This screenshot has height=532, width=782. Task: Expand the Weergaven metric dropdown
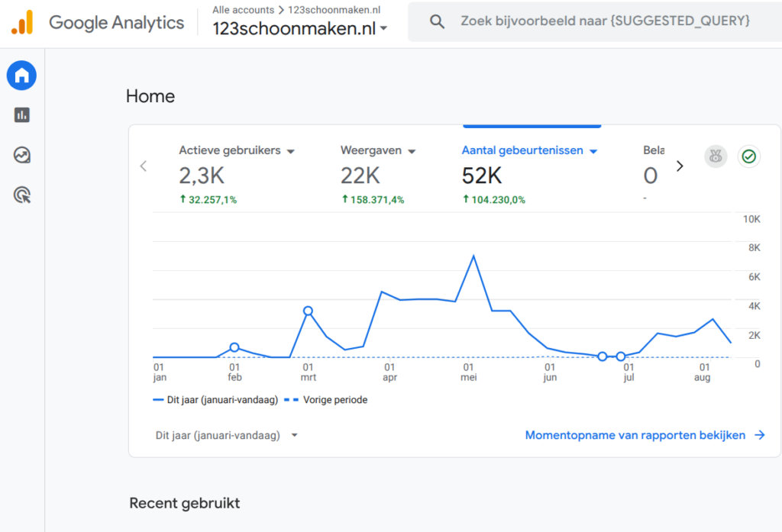412,151
